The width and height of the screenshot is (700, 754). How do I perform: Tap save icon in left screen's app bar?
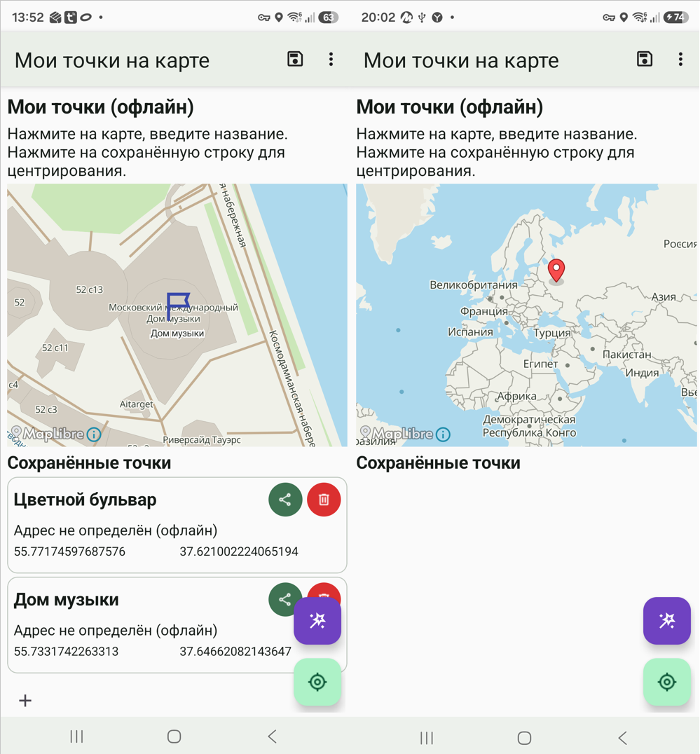pos(295,59)
